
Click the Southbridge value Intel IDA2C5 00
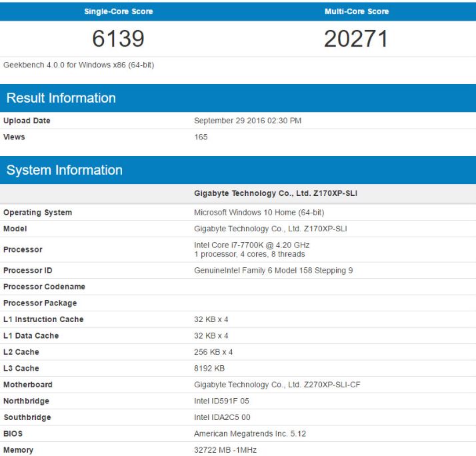click(x=223, y=417)
